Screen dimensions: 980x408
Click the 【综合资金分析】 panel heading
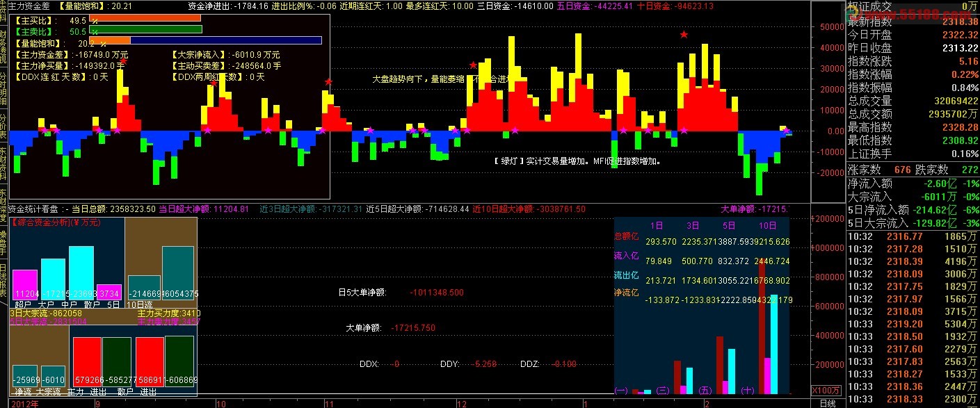56,222
